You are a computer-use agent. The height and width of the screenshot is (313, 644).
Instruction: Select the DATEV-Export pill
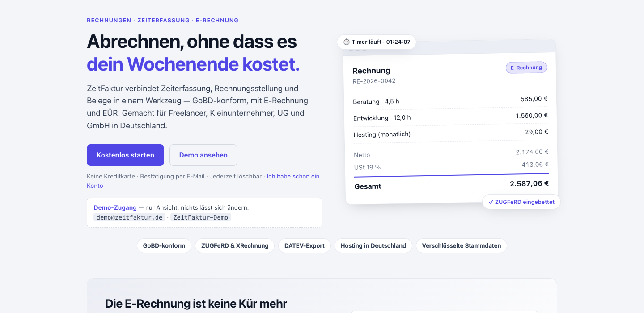point(305,245)
